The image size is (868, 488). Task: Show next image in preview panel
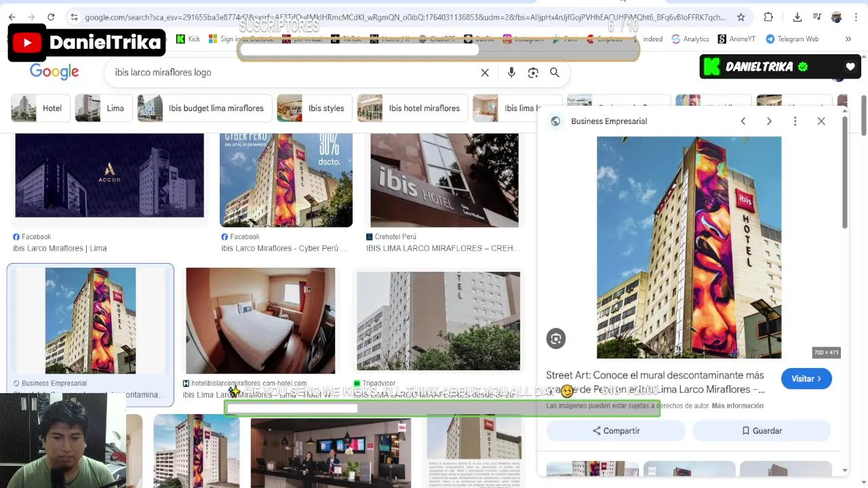pos(769,121)
